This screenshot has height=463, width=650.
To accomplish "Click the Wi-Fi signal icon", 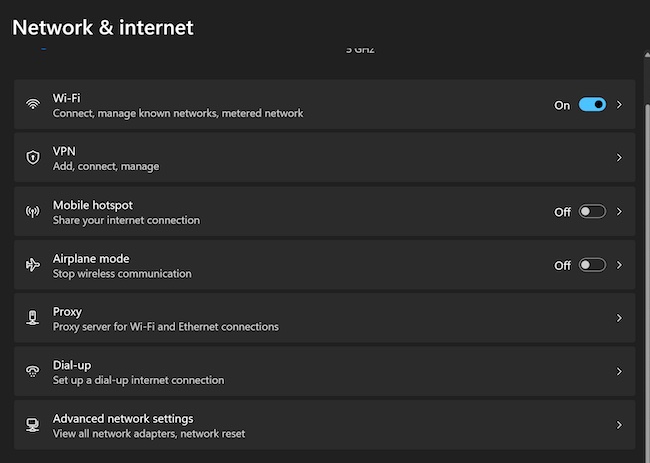I will pyautogui.click(x=33, y=105).
